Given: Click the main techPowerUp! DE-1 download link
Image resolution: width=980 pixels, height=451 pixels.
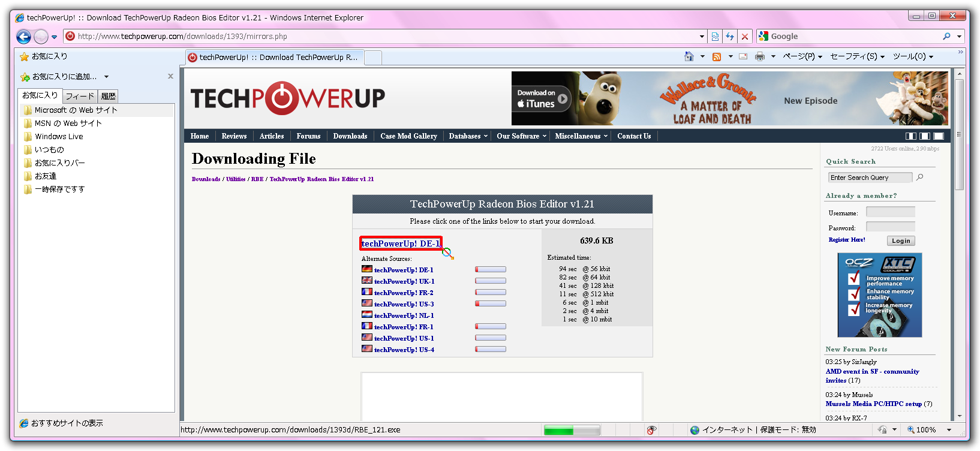Looking at the screenshot, I should click(x=400, y=243).
